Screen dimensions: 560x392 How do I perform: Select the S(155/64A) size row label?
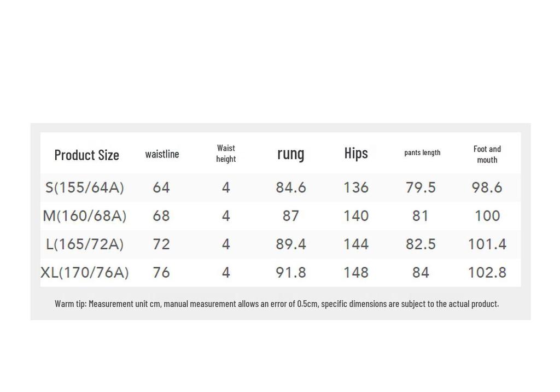85,188
